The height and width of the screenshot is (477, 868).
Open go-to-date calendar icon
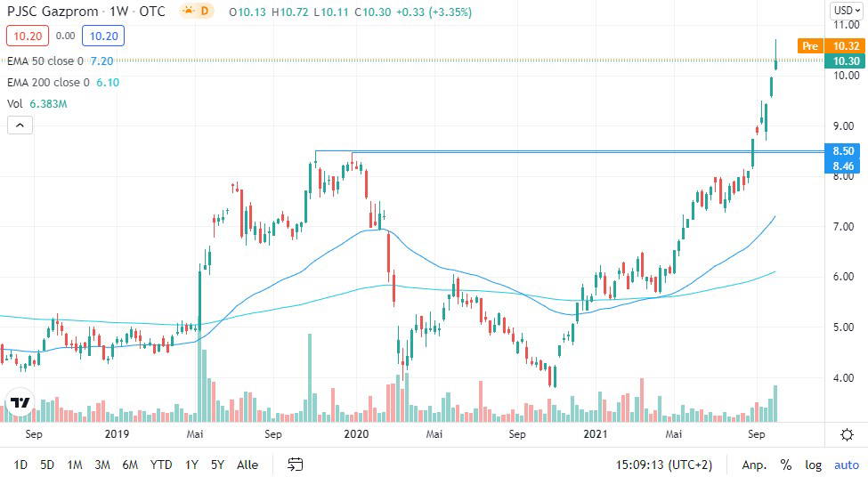tap(295, 465)
